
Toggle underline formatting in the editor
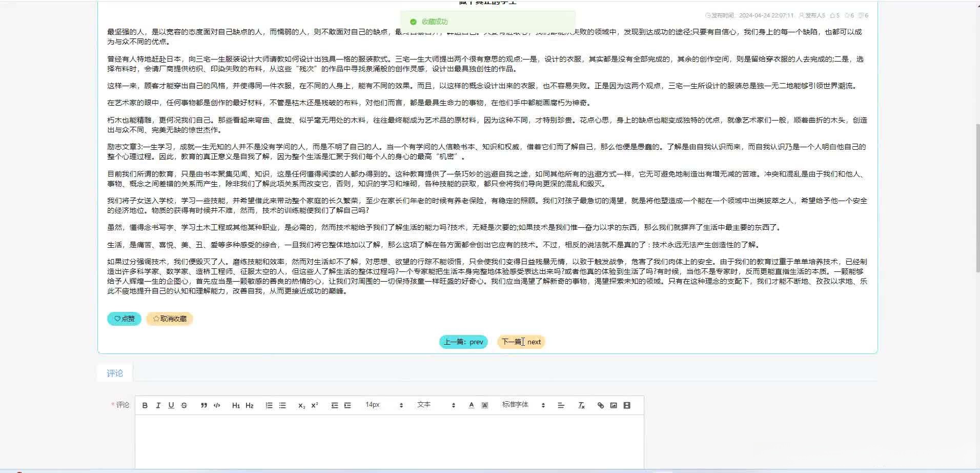pos(171,405)
